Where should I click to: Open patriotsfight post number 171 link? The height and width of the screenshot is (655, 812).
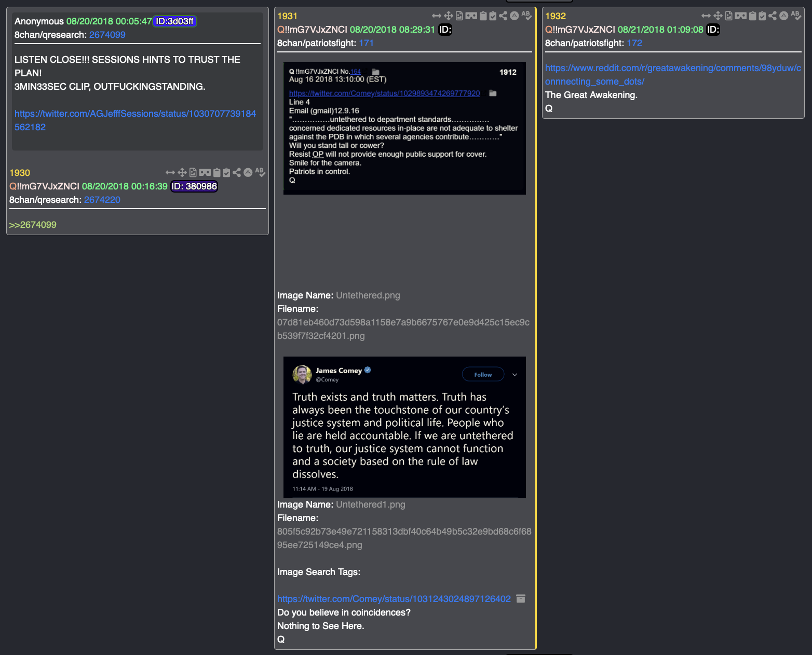pyautogui.click(x=367, y=43)
